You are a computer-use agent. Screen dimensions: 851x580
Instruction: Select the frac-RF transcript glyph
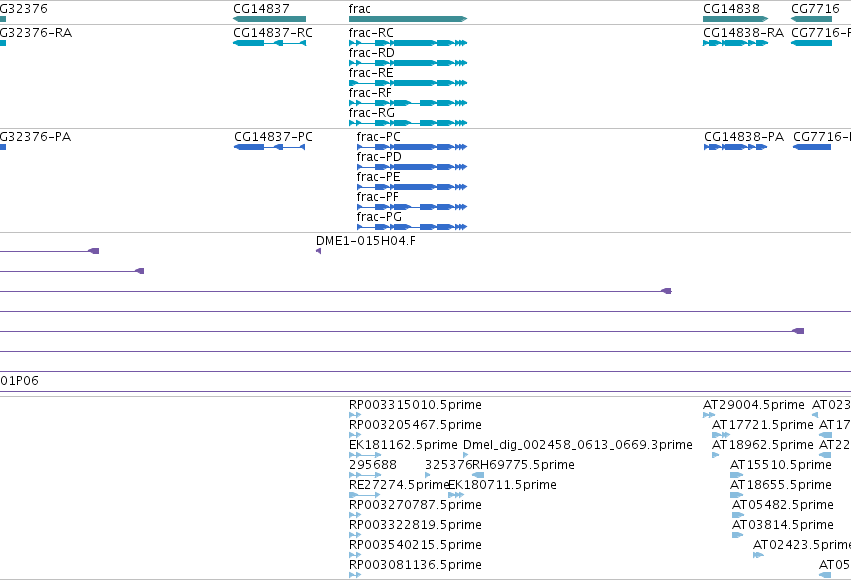tap(408, 103)
